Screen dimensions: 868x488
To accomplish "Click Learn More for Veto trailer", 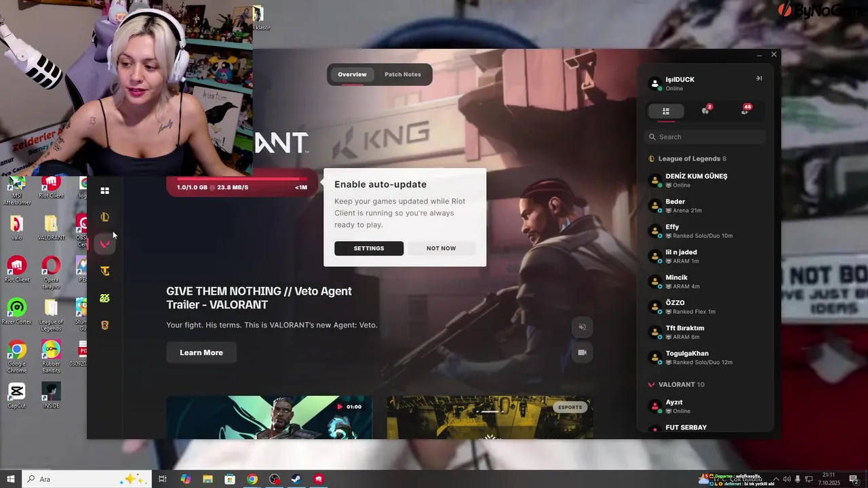I will click(x=201, y=352).
